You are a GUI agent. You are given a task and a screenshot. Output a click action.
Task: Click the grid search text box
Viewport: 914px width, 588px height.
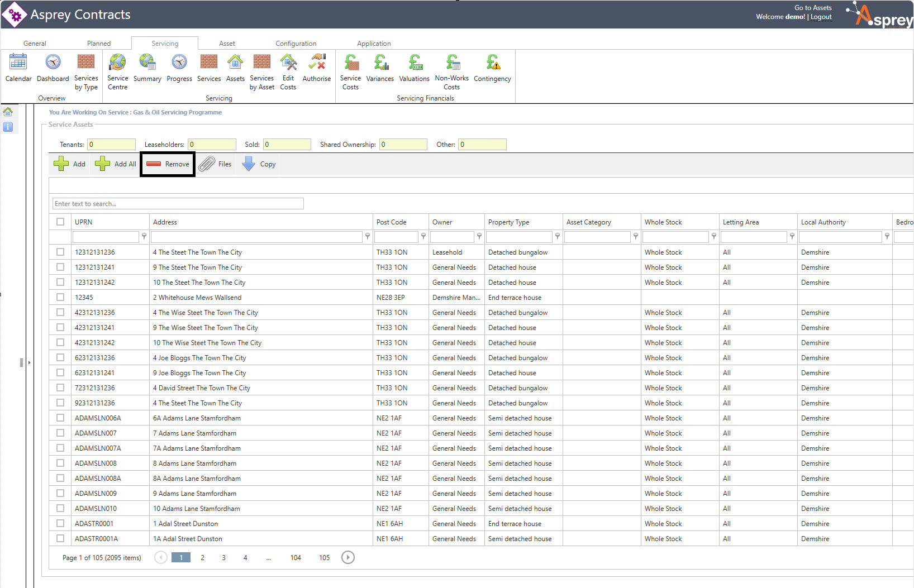[178, 204]
